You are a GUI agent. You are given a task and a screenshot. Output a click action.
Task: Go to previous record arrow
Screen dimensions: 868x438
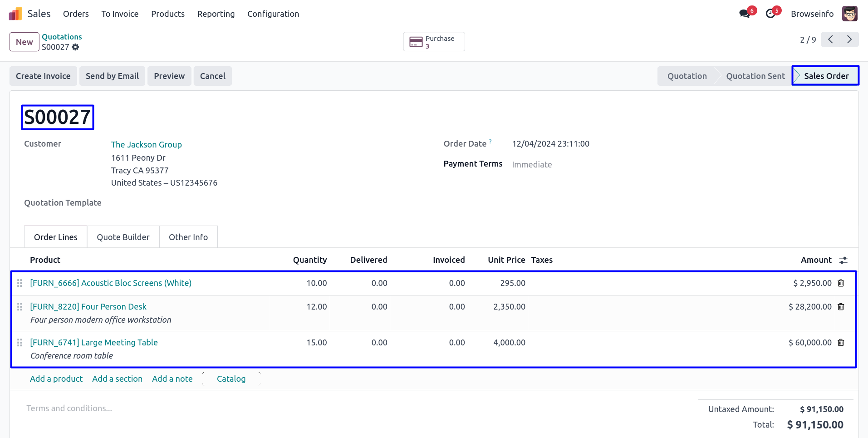(830, 39)
